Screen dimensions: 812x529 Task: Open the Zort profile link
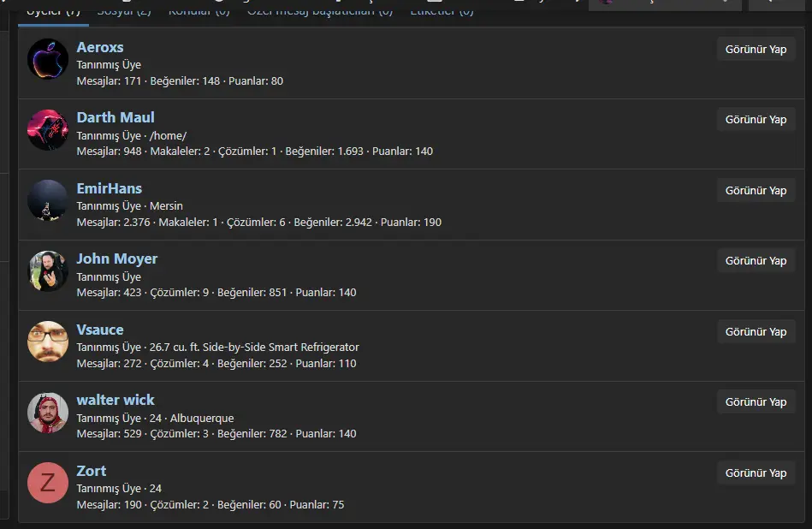[x=92, y=471]
